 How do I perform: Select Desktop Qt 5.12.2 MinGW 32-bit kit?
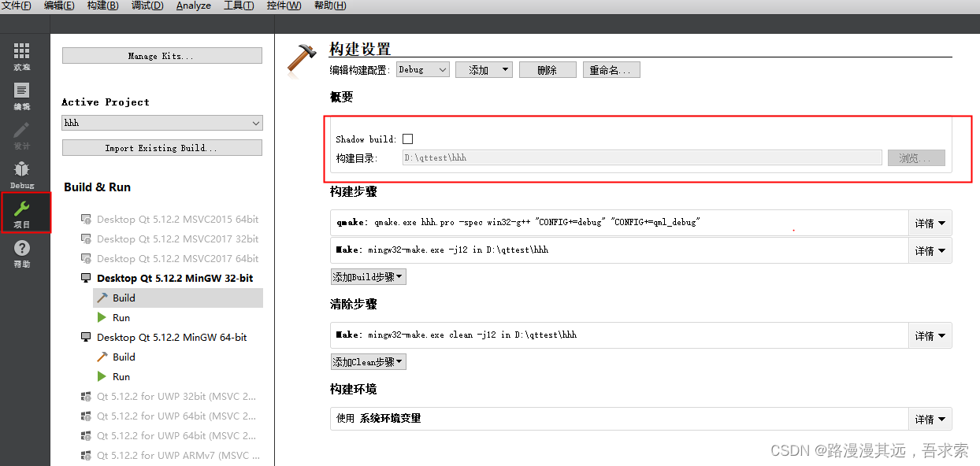[x=175, y=278]
